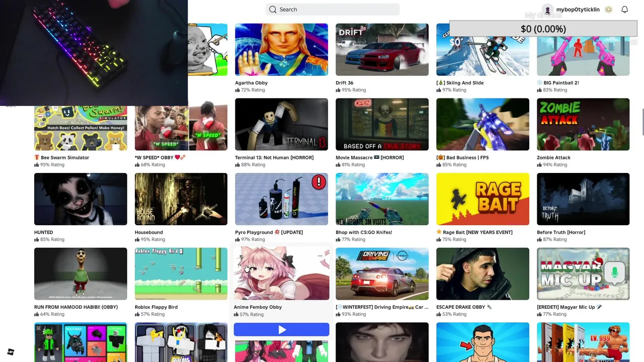
Task: Click 'Zombie Attack' title link
Action: 553,157
